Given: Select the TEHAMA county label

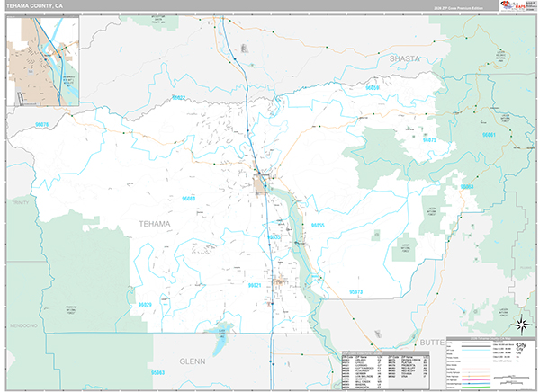Looking at the screenshot, I should pos(154,224).
